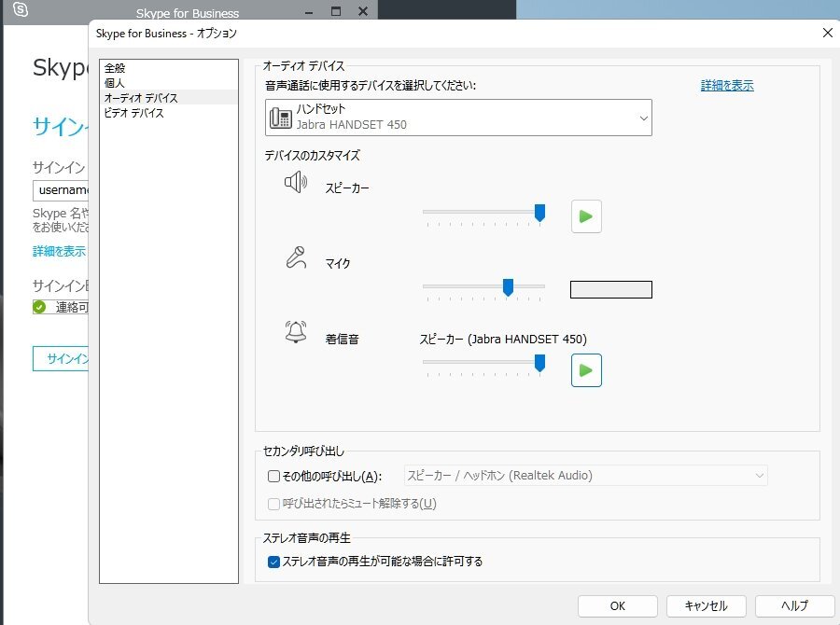Viewport: 840px width, 625px height.
Task: Click the microphone icon next to マイク
Action: coord(296,257)
